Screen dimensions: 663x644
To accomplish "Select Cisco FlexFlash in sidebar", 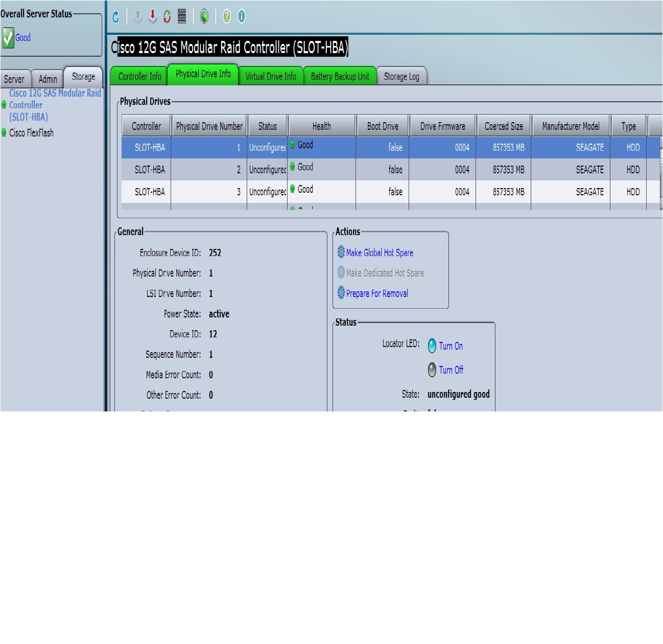I will pos(31,133).
